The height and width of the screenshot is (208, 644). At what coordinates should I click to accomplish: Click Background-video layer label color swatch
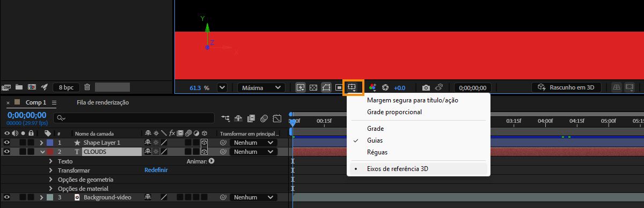(x=50, y=197)
